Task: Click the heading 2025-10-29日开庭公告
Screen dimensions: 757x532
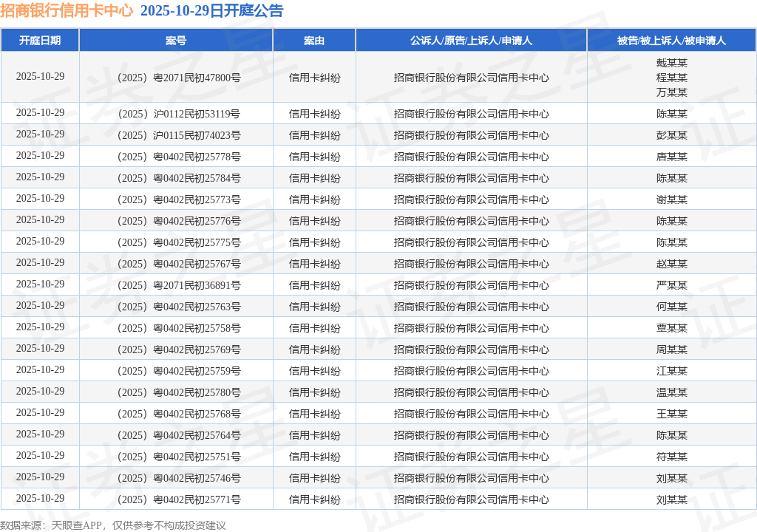Action: tap(212, 10)
